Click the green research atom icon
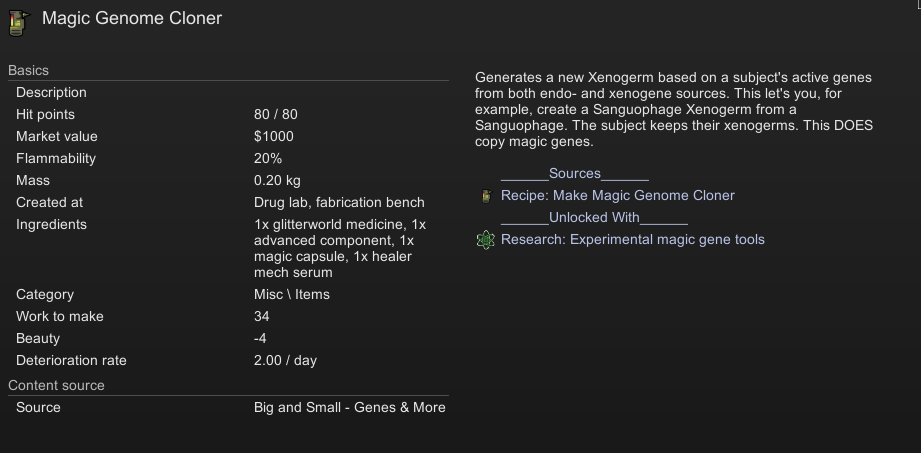921x453 pixels. pyautogui.click(x=486, y=240)
